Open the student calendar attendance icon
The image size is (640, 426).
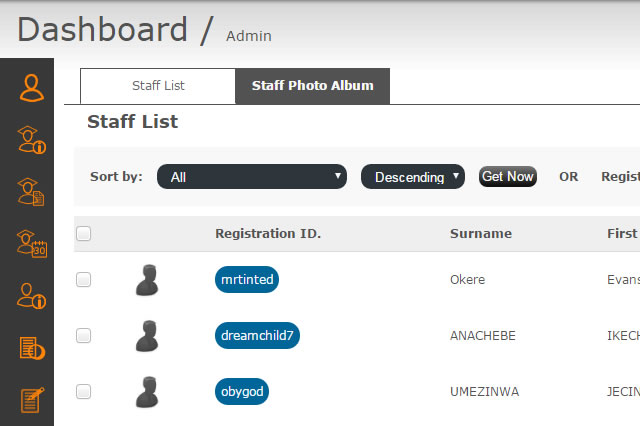32,243
